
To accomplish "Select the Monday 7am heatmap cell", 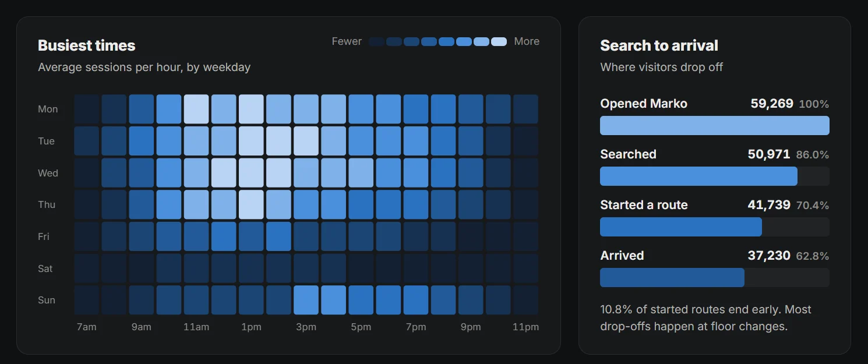I will [87, 109].
